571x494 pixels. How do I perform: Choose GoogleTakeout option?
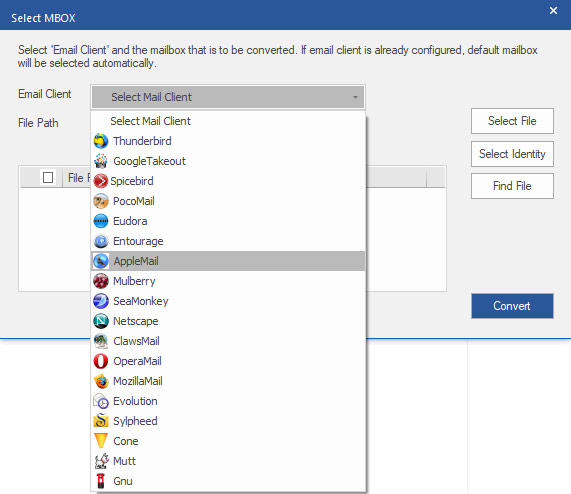tap(228, 161)
